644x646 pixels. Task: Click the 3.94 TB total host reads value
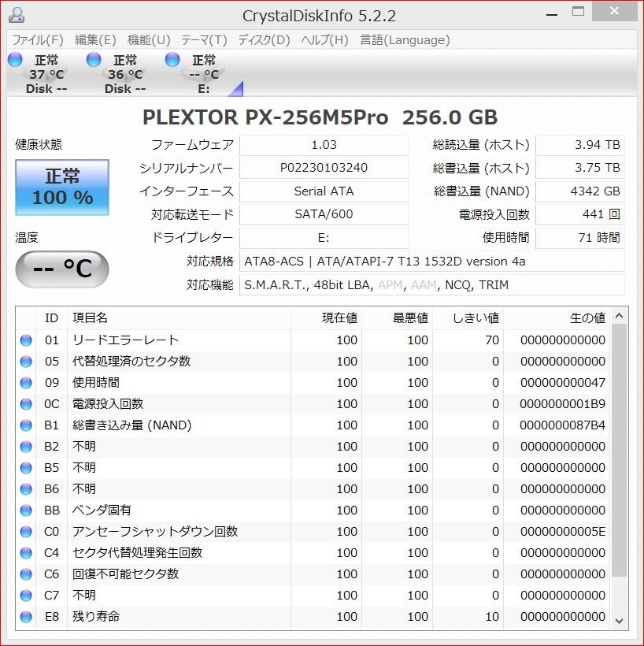579,145
